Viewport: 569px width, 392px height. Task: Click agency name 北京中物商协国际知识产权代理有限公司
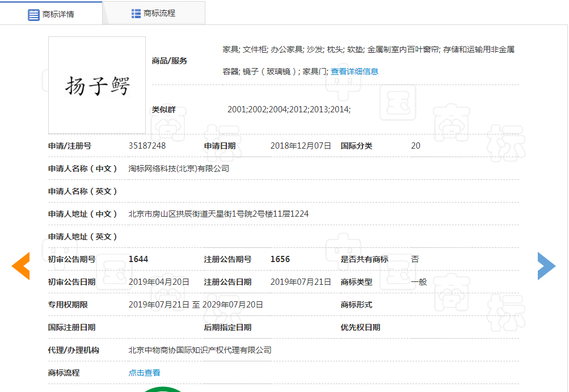pyautogui.click(x=200, y=350)
